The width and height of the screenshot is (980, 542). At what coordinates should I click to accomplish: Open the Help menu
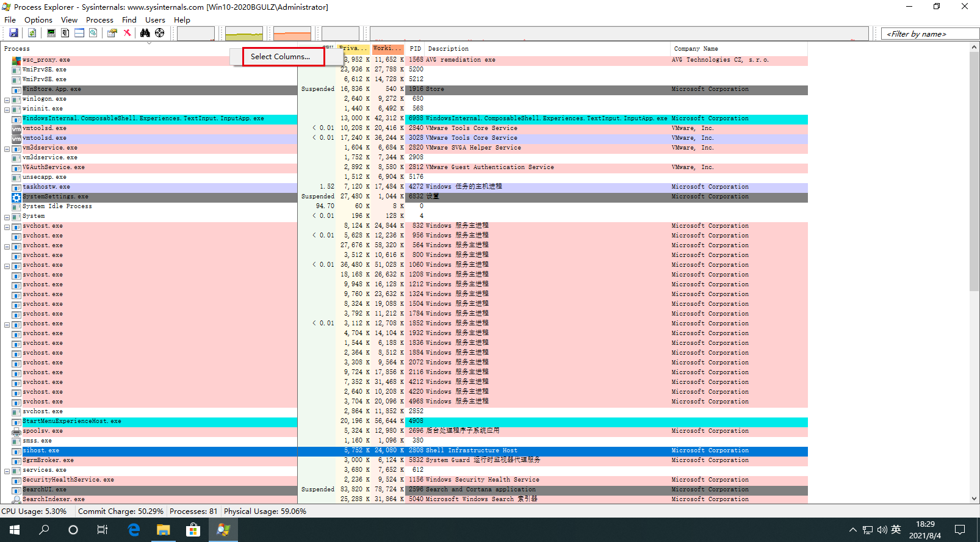[182, 20]
